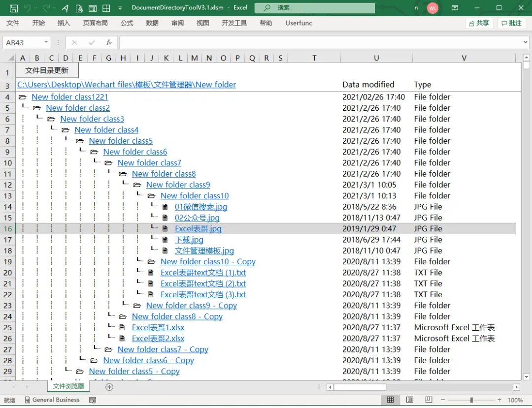Switch to the 审阅 ribbon tab
The height and width of the screenshot is (408, 532).
177,23
